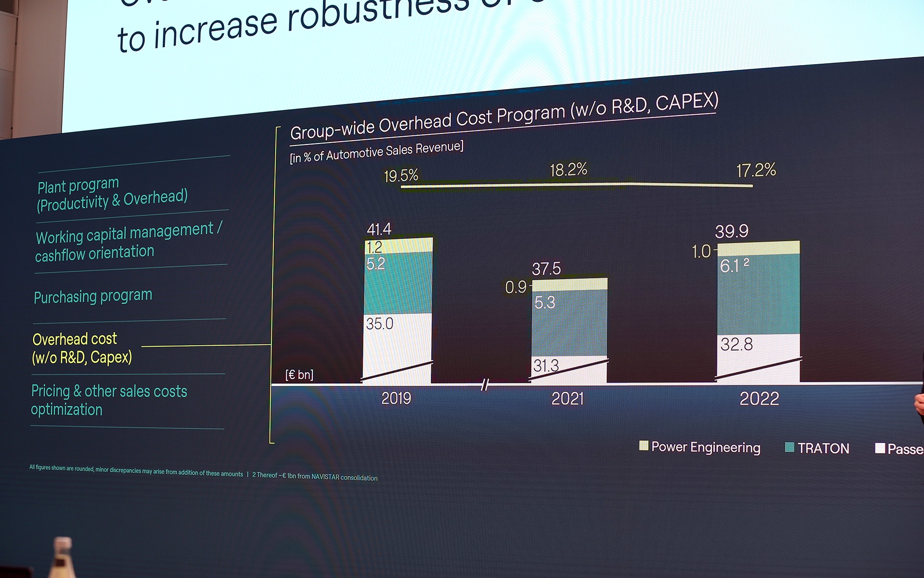Click the 6.1 TRATON segment in 2022
This screenshot has width=924, height=578.
click(758, 294)
